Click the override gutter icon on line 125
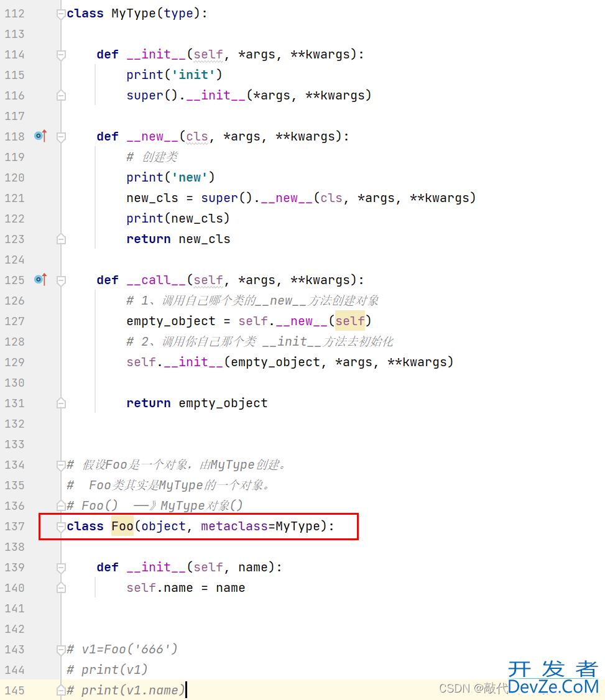The width and height of the screenshot is (605, 700). tap(40, 280)
